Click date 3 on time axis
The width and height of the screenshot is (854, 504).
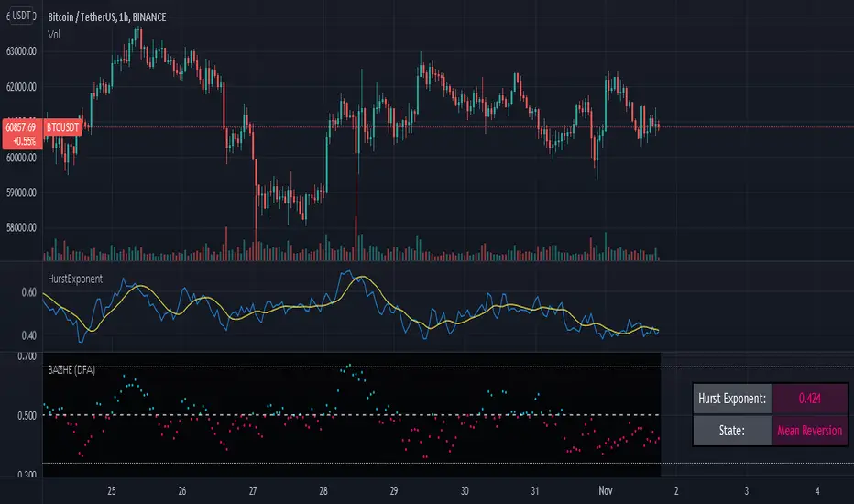coord(746,491)
